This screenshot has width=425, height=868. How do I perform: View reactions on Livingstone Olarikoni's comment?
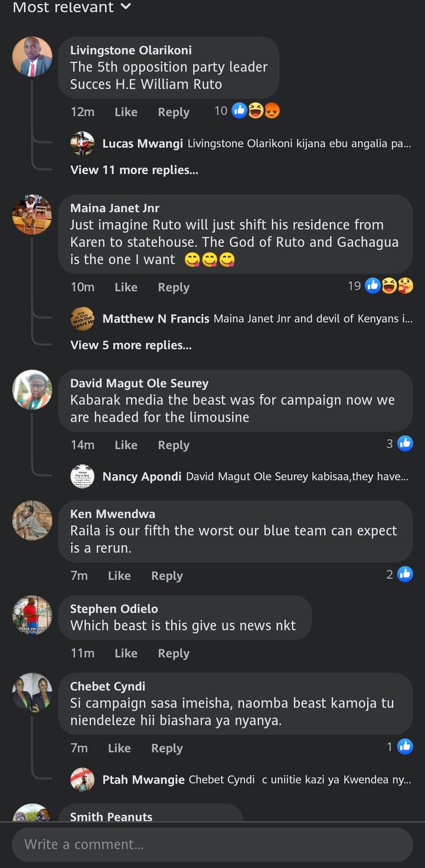coord(247,110)
